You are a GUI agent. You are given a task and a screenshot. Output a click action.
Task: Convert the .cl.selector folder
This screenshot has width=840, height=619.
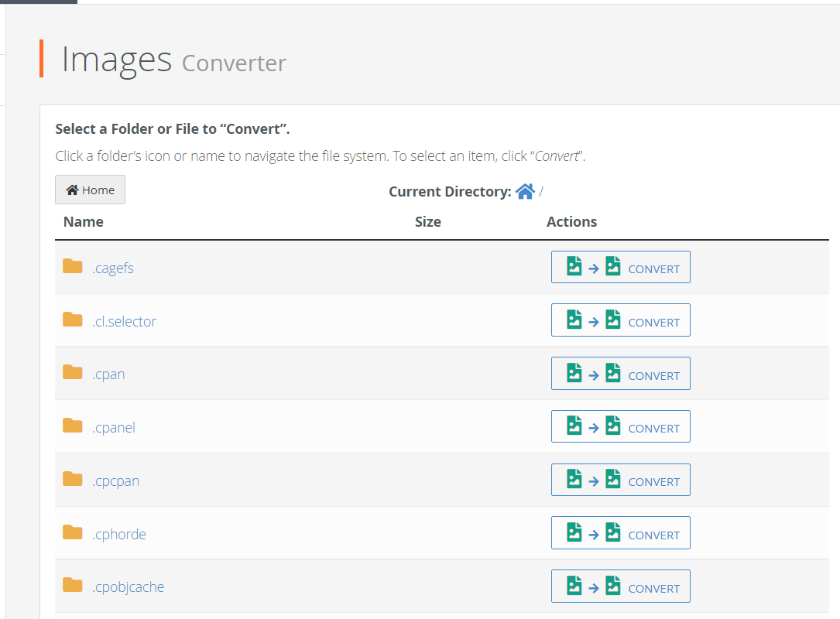(x=620, y=320)
